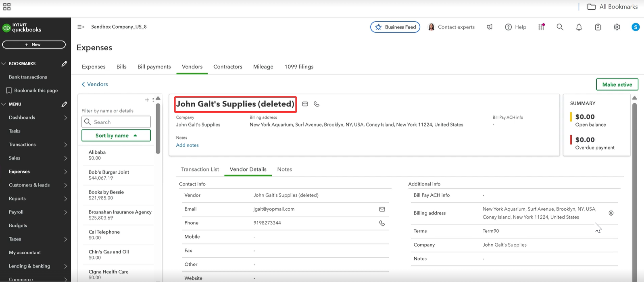Open the browser apps grid icon
Image resolution: width=644 pixels, height=282 pixels.
(x=7, y=7)
